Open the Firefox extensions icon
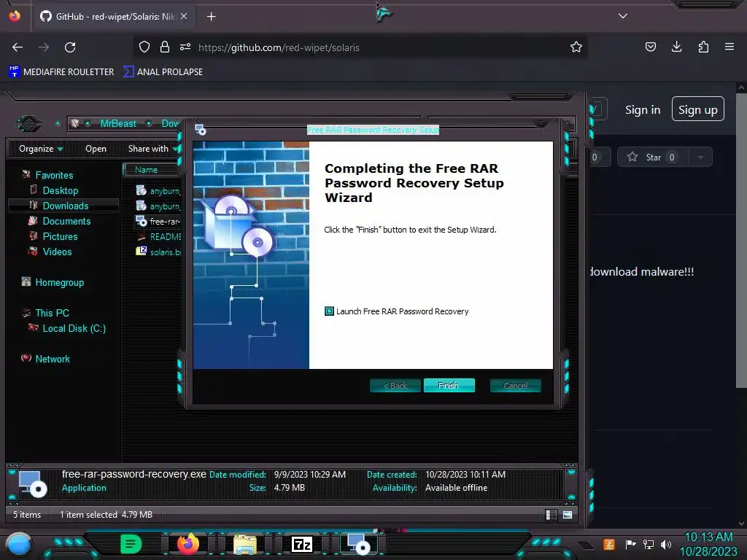 [703, 47]
